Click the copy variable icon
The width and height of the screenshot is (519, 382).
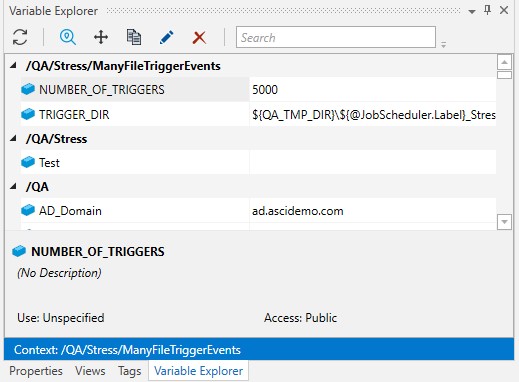coord(134,37)
